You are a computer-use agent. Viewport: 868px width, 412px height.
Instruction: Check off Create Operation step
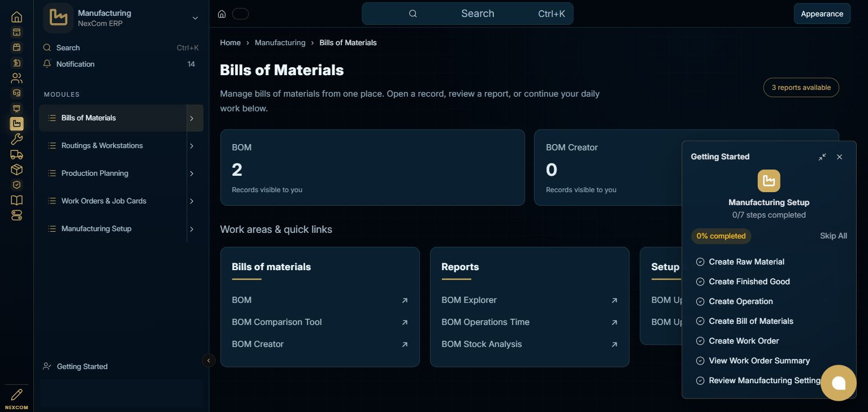pos(700,301)
